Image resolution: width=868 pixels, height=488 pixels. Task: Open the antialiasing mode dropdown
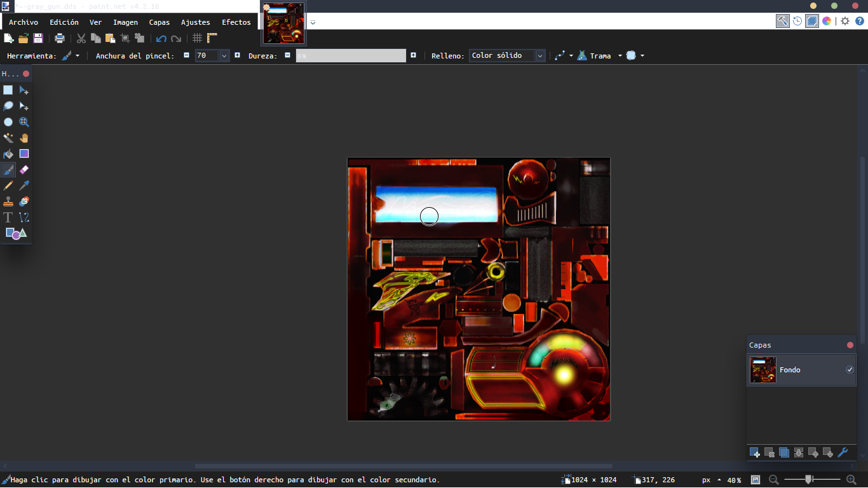pyautogui.click(x=563, y=56)
